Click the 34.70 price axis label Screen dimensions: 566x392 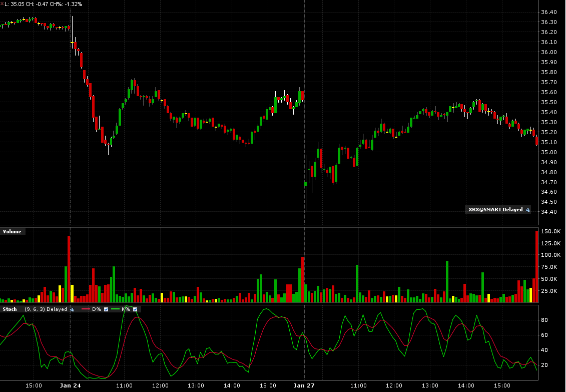click(549, 182)
